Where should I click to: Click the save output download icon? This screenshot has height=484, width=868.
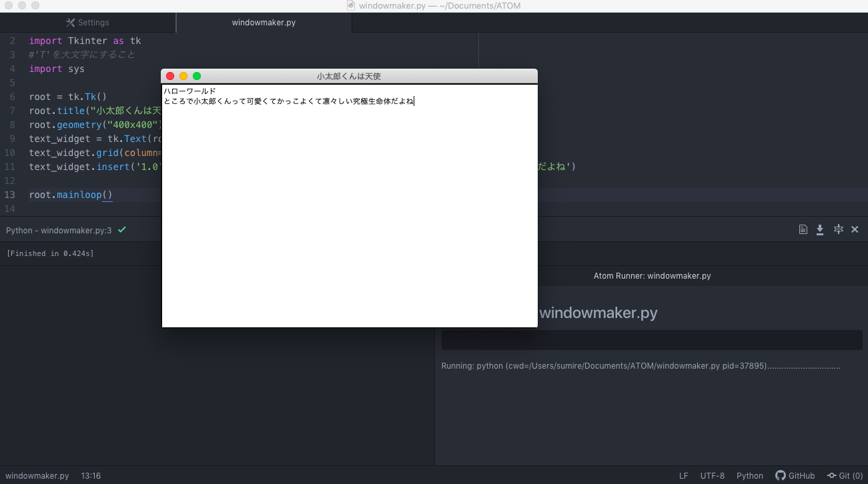pos(820,229)
